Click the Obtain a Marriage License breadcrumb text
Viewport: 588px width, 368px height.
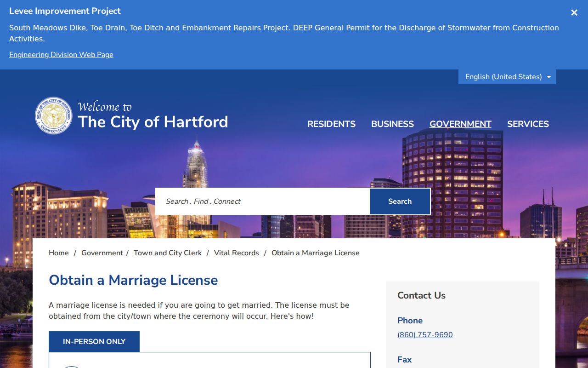[316, 253]
